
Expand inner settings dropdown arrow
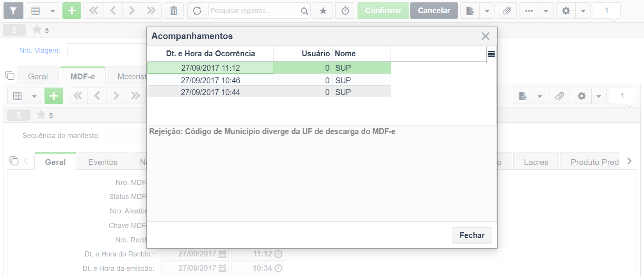599,96
